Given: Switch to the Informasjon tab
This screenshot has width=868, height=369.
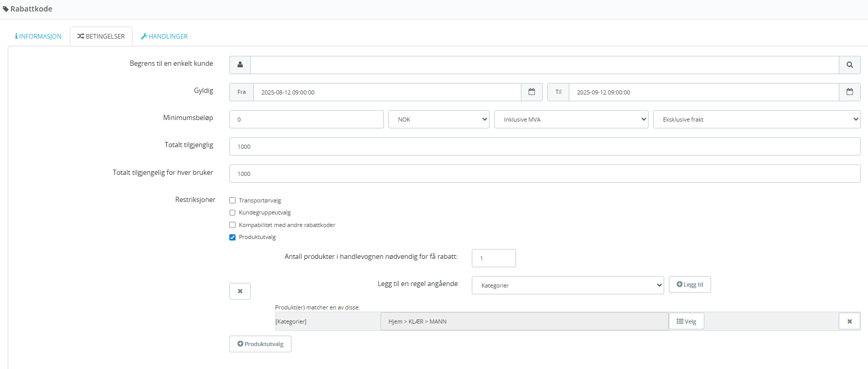Looking at the screenshot, I should click(x=39, y=37).
